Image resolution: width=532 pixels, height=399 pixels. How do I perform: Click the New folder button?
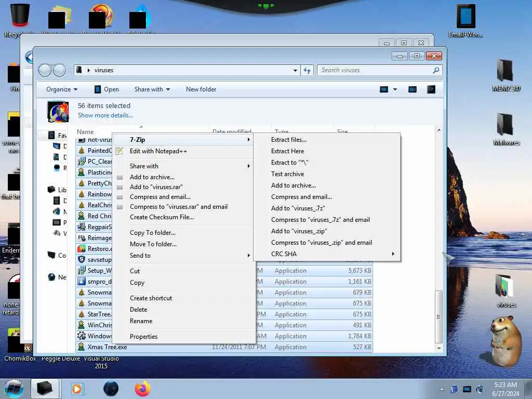(x=201, y=89)
